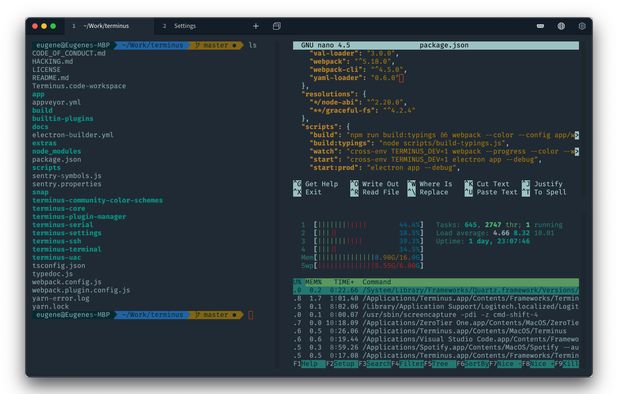618x394 pixels.
Task: Click htop Mem usage bar
Action: coord(362,258)
